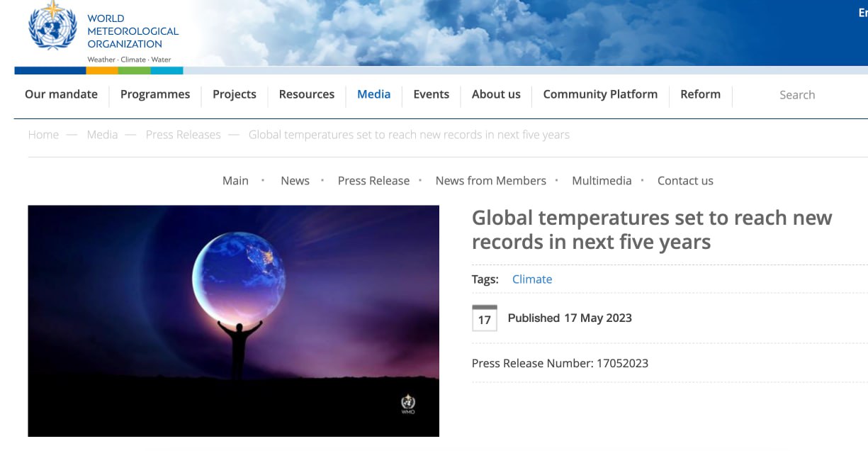
Task: Open the Events page
Action: 431,94
